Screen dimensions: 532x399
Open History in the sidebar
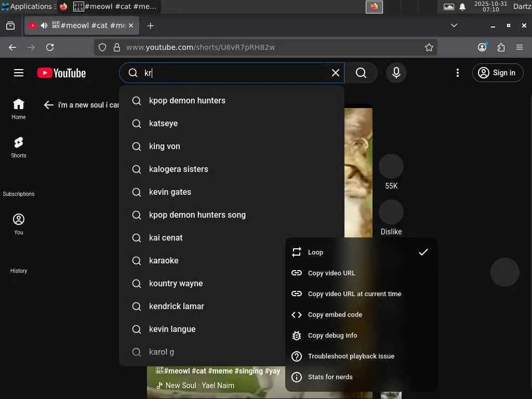click(19, 271)
